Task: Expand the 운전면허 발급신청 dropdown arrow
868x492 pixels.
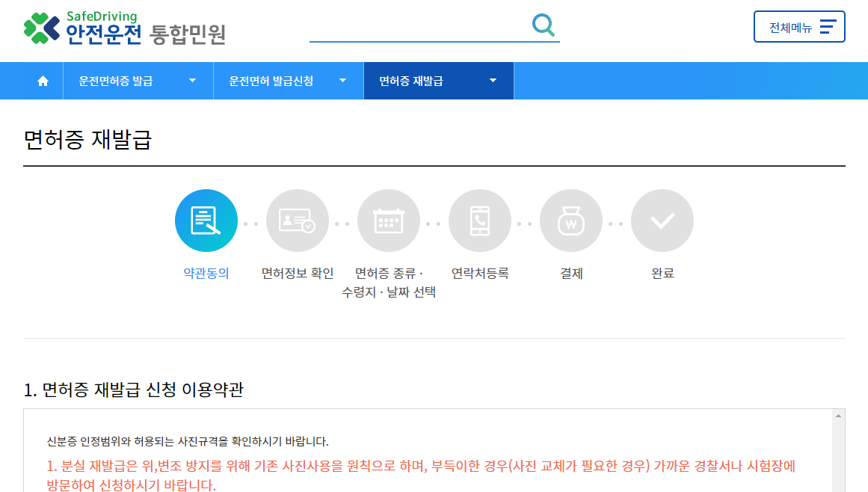Action: click(342, 80)
